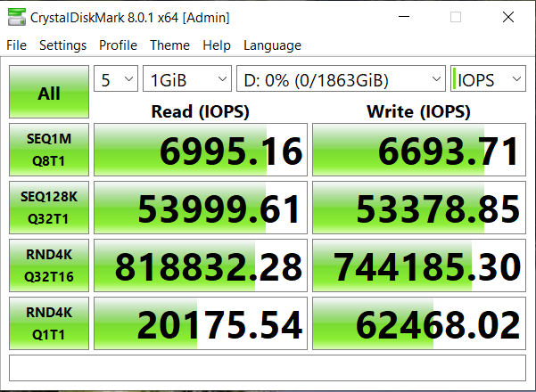Start the SEQ1M Q8T1 test
The width and height of the screenshot is (536, 392).
tap(49, 150)
